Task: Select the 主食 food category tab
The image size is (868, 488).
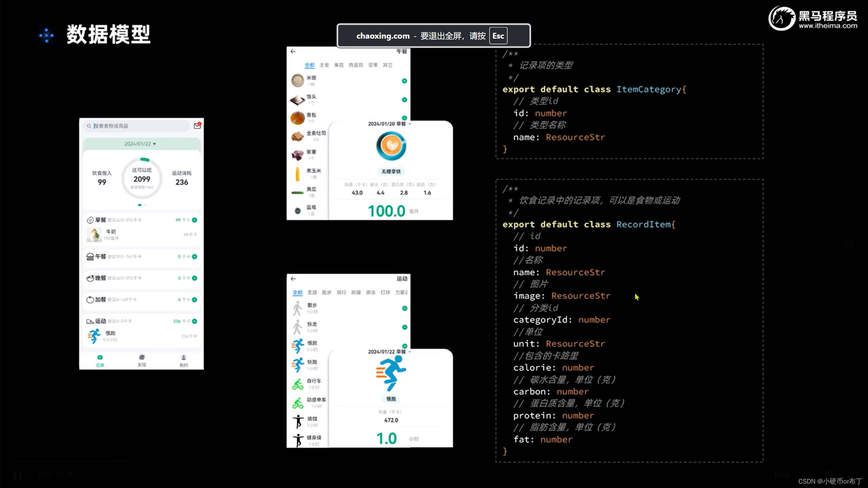Action: tap(324, 65)
